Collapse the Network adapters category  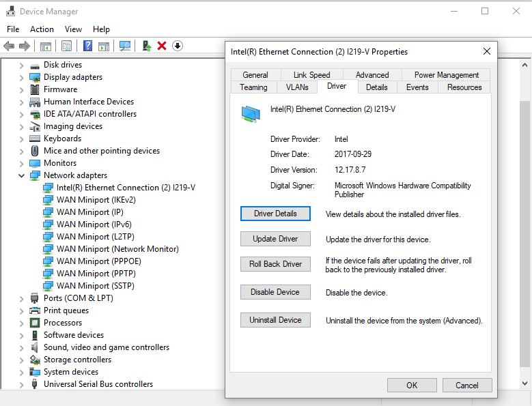pos(21,175)
